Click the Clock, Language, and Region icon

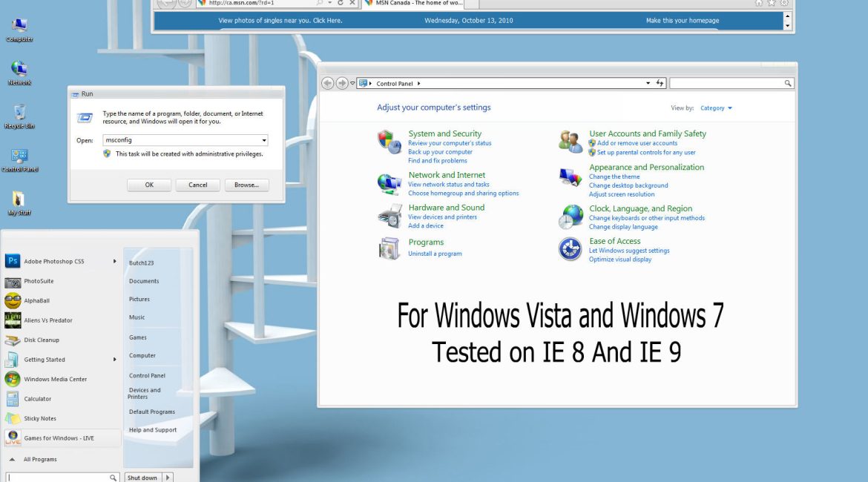point(571,217)
